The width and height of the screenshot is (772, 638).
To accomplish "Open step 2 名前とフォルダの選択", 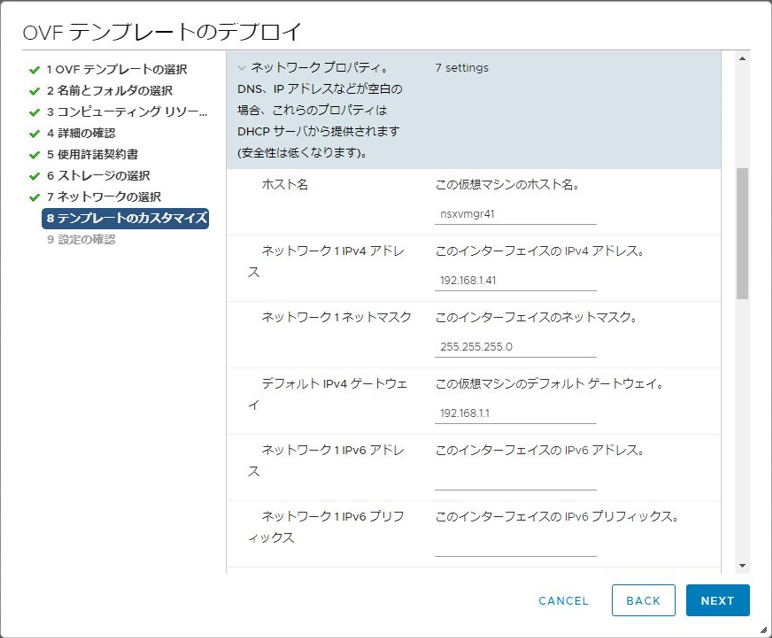I will tap(110, 91).
